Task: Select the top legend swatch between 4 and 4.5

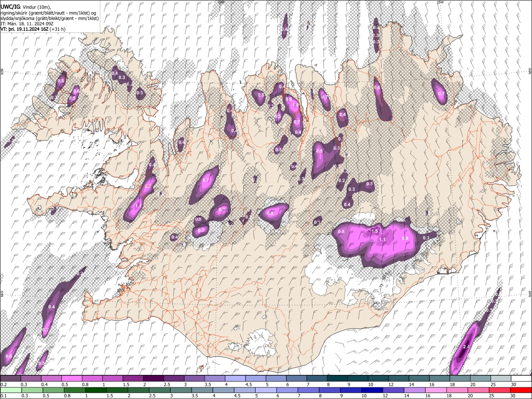Action: point(236,379)
